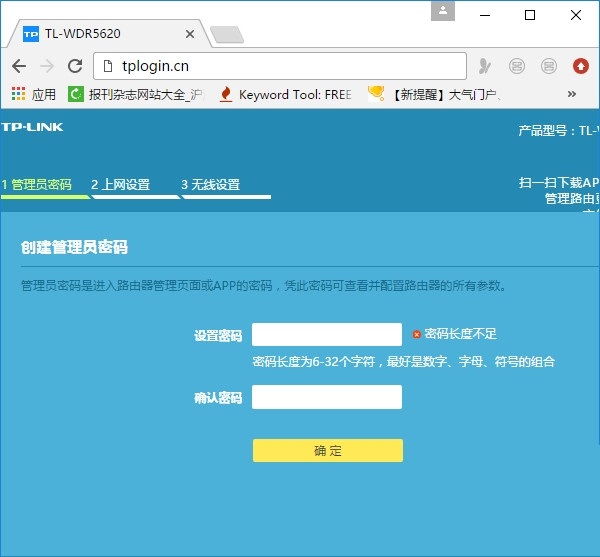Open the Chrome user profile icon

point(443,11)
